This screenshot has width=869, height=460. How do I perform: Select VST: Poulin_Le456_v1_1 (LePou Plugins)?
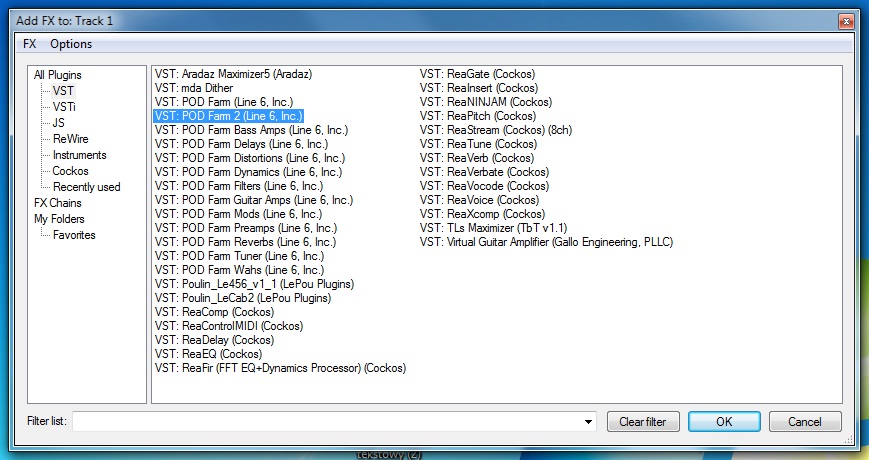(x=254, y=284)
